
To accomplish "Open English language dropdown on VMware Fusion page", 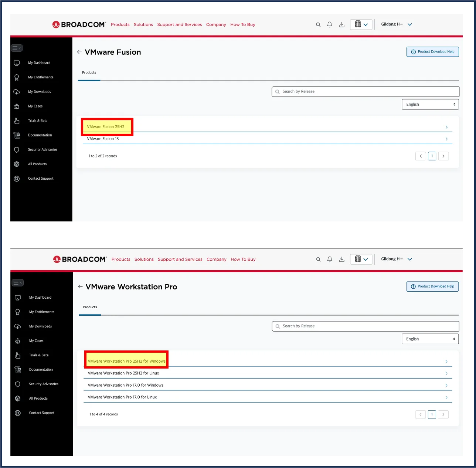I will click(430, 104).
